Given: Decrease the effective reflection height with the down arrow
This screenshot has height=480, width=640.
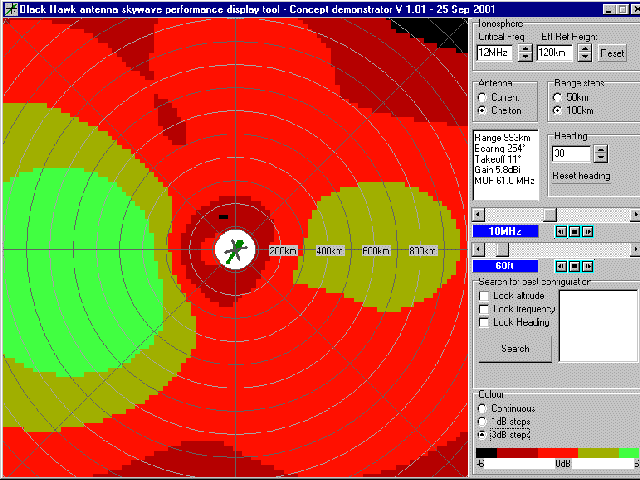Looking at the screenshot, I should coord(585,57).
